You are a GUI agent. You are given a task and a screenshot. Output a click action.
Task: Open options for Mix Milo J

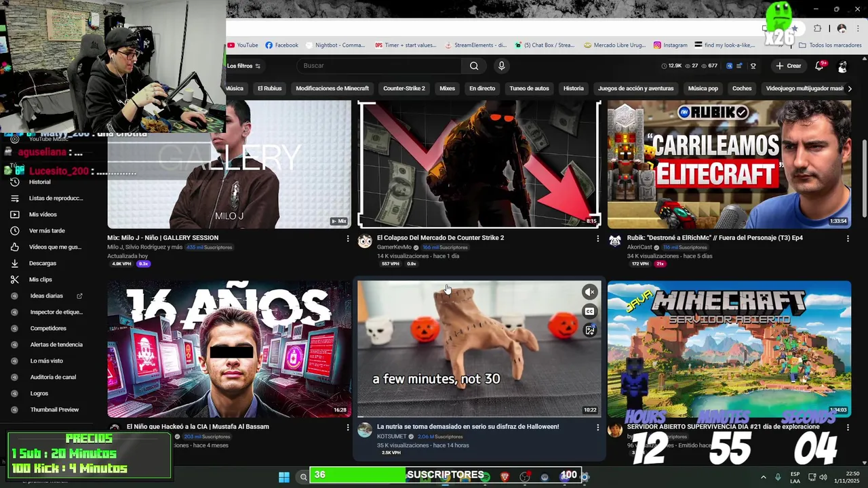(348, 239)
